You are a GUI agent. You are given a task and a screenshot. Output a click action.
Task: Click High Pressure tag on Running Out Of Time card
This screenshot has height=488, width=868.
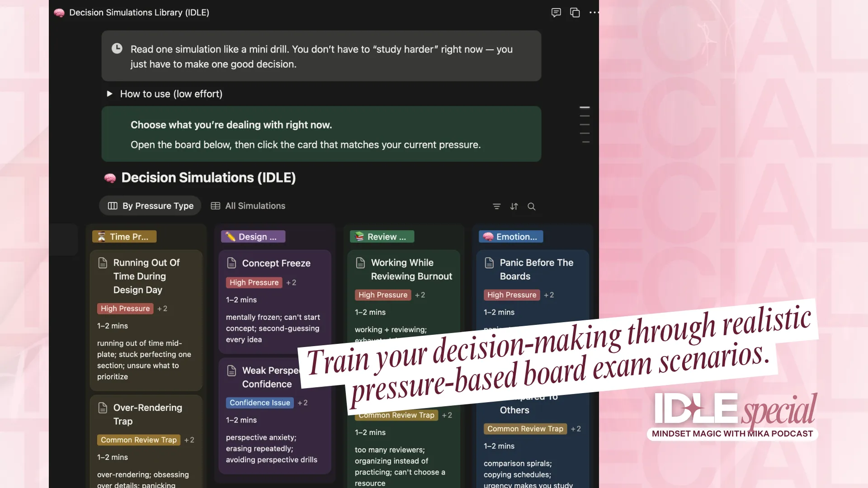click(x=125, y=309)
